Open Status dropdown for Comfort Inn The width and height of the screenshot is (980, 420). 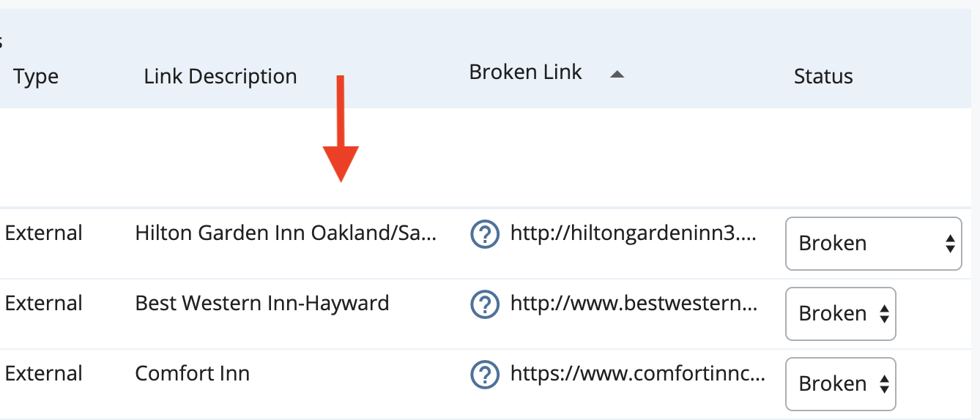[840, 384]
